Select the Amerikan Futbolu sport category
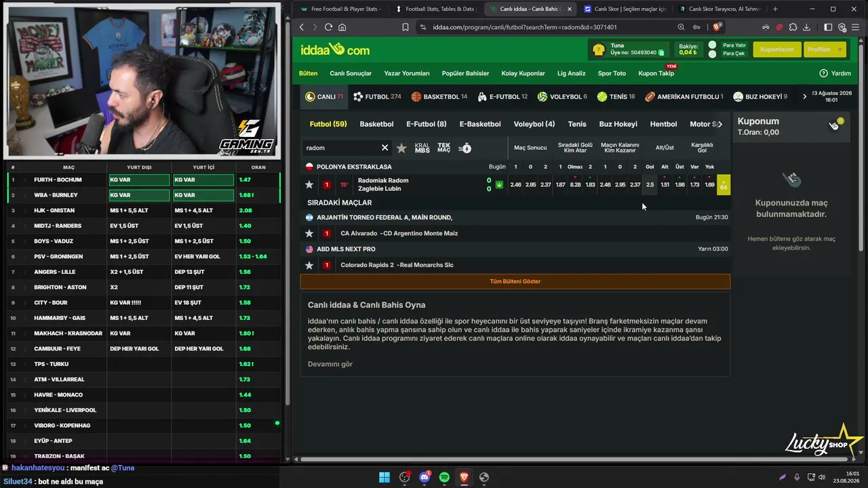The height and width of the screenshot is (488, 868). [x=684, y=97]
